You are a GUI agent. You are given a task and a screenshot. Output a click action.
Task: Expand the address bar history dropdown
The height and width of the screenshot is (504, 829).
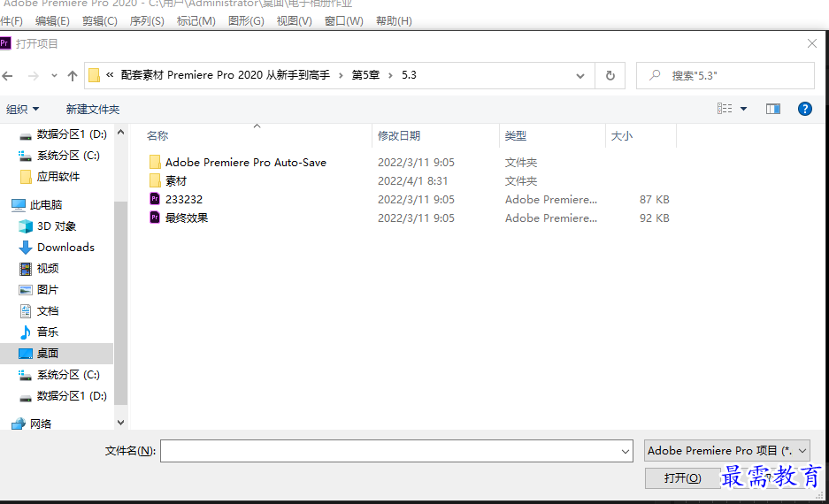(x=580, y=75)
